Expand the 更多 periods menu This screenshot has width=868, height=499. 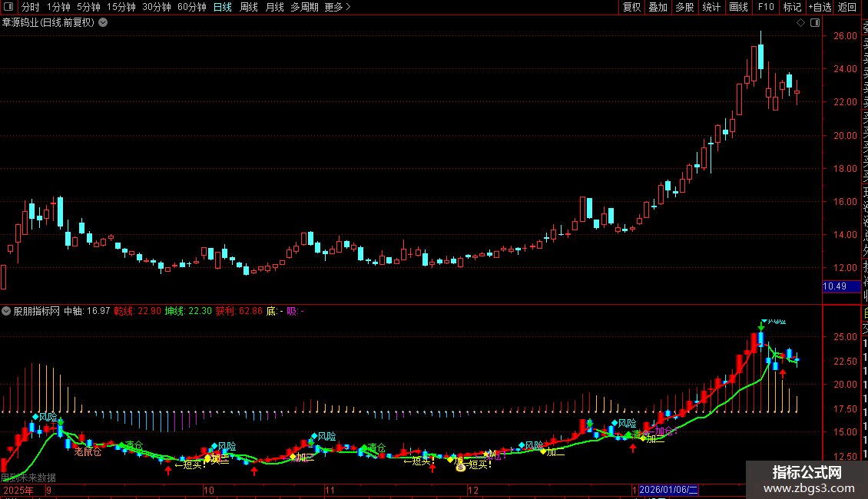tap(337, 7)
